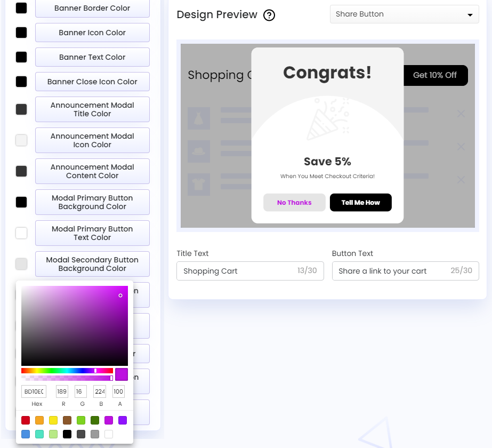Edit the Hex value input field
Viewport: 492px width, 448px height.
[34, 391]
